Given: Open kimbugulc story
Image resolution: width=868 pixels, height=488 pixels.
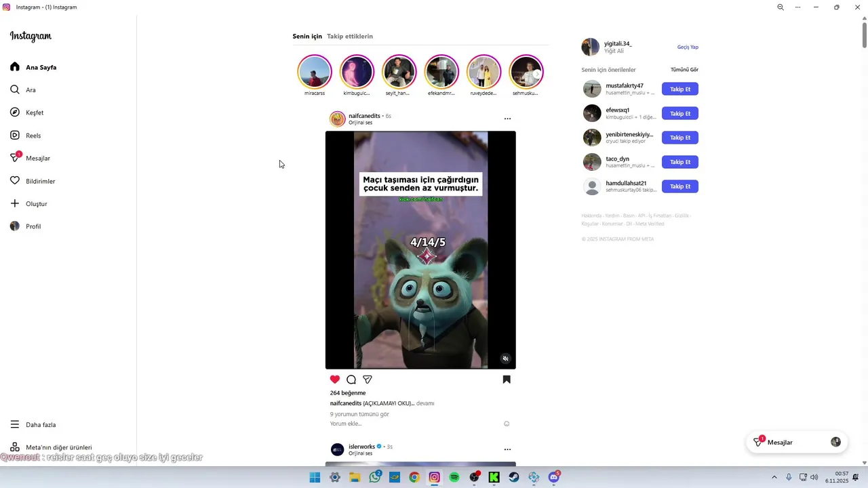Looking at the screenshot, I should click(357, 72).
